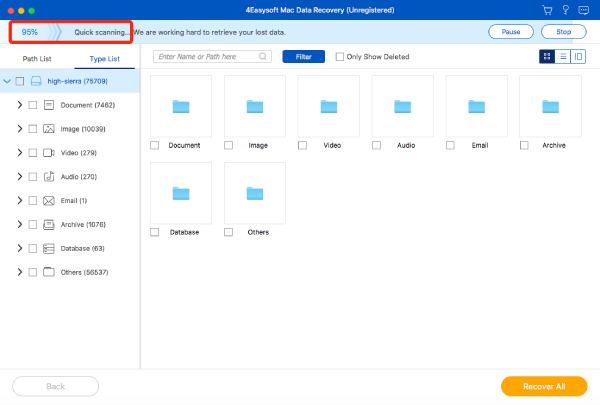Tick checkbox under Video folder thumbnail
600x405 pixels.
302,145
